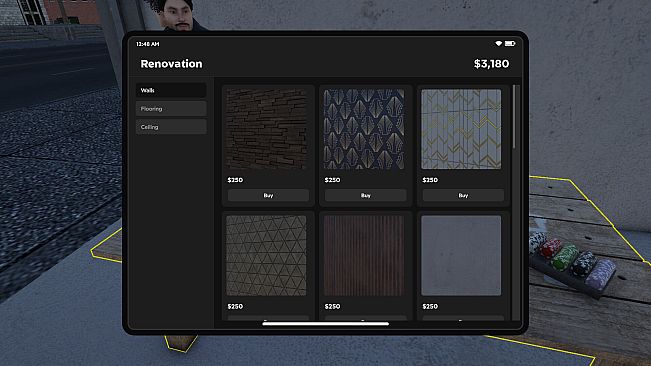Click the 12:48 AM clock text

(148, 44)
